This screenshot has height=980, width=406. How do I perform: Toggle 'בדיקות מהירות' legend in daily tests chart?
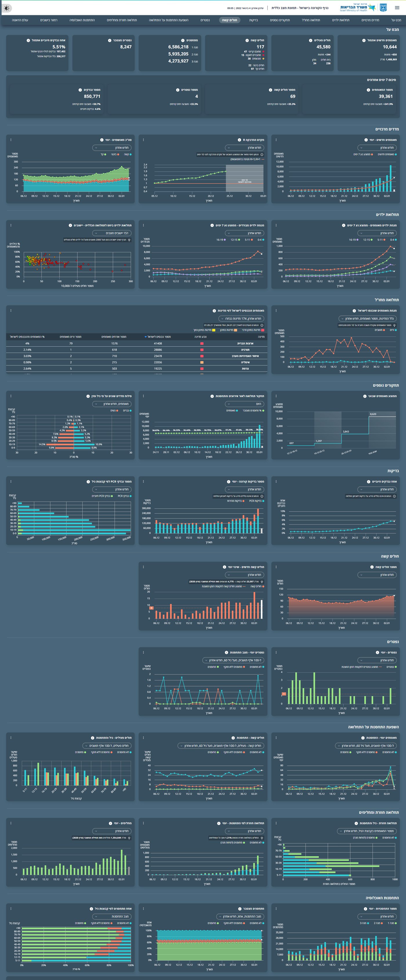point(236,501)
